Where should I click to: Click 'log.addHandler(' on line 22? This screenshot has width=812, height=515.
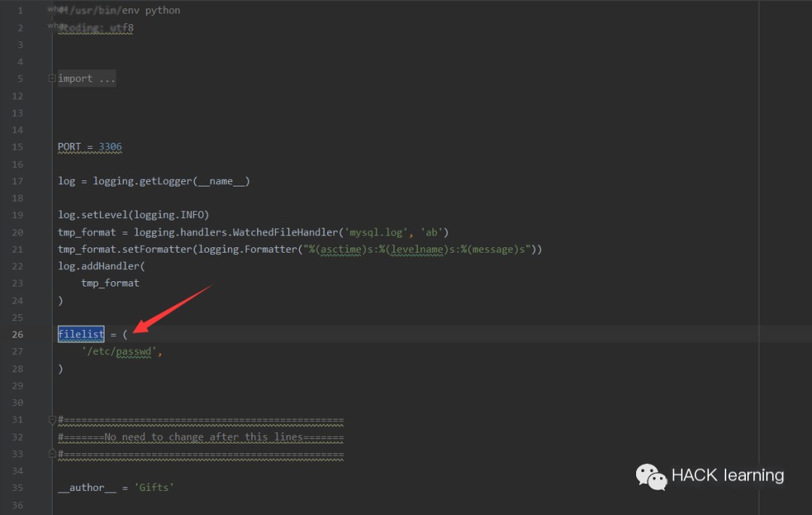101,266
